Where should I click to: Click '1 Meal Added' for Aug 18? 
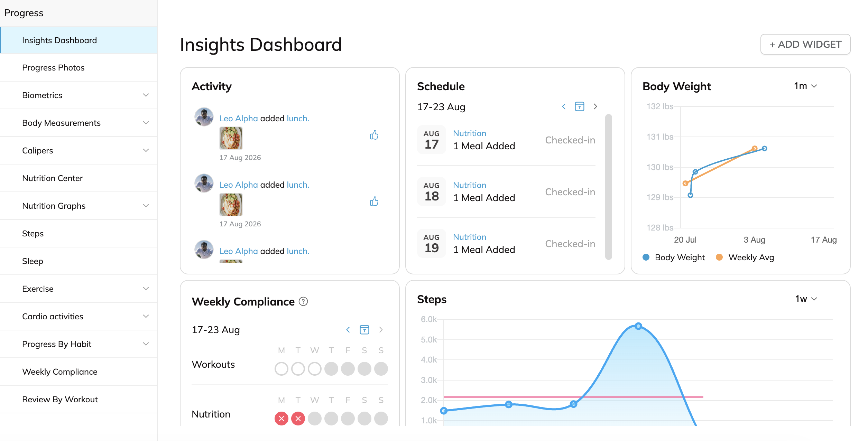tap(484, 198)
